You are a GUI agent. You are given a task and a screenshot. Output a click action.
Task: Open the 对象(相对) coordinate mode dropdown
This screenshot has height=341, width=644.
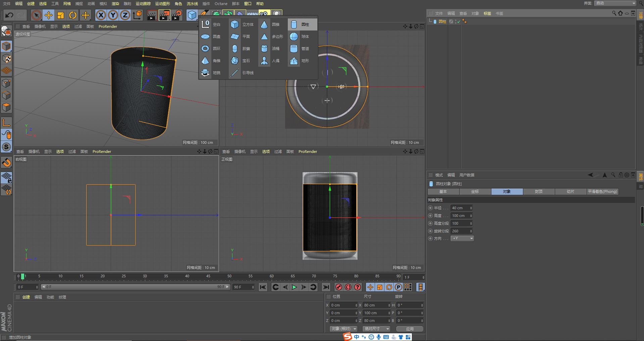343,329
